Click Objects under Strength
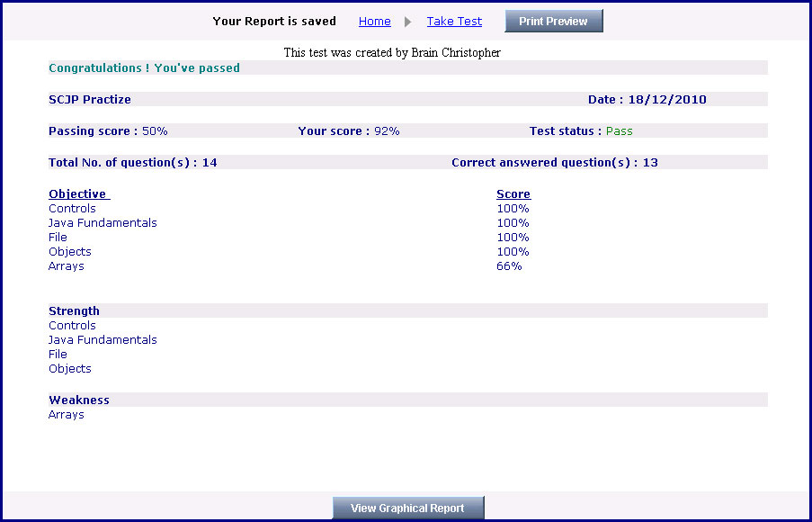Viewport: 812px width, 522px height. (x=70, y=369)
